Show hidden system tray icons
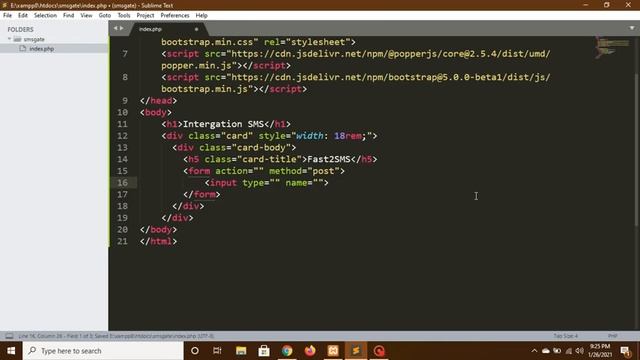640x360 pixels. pyautogui.click(x=534, y=351)
